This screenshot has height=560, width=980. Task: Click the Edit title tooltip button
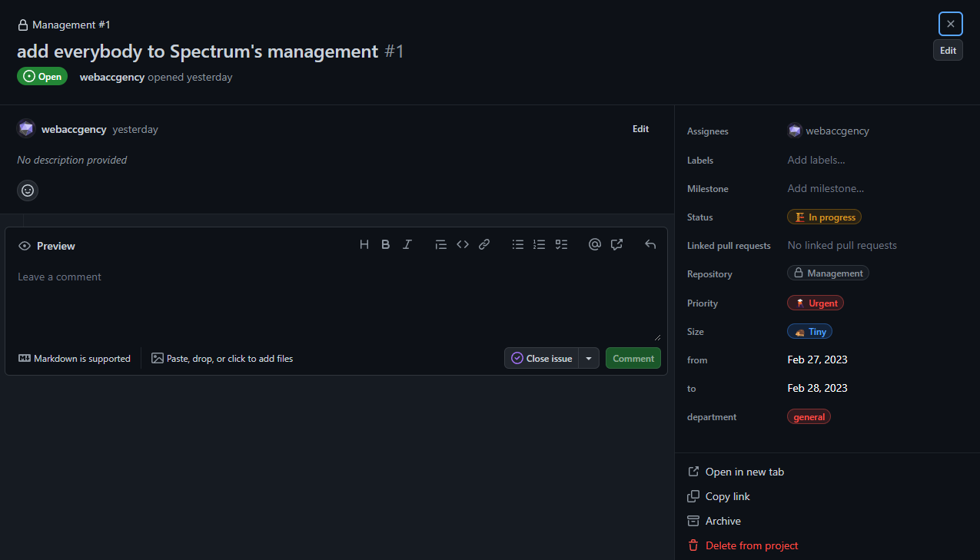pyautogui.click(x=948, y=51)
